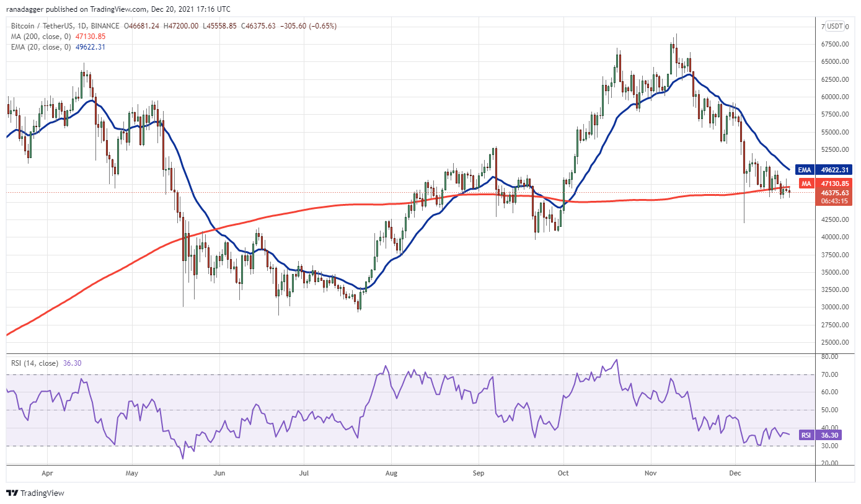Click the 49622.31 EMA price label
Image resolution: width=861 pixels, height=504 pixels.
pyautogui.click(x=836, y=169)
